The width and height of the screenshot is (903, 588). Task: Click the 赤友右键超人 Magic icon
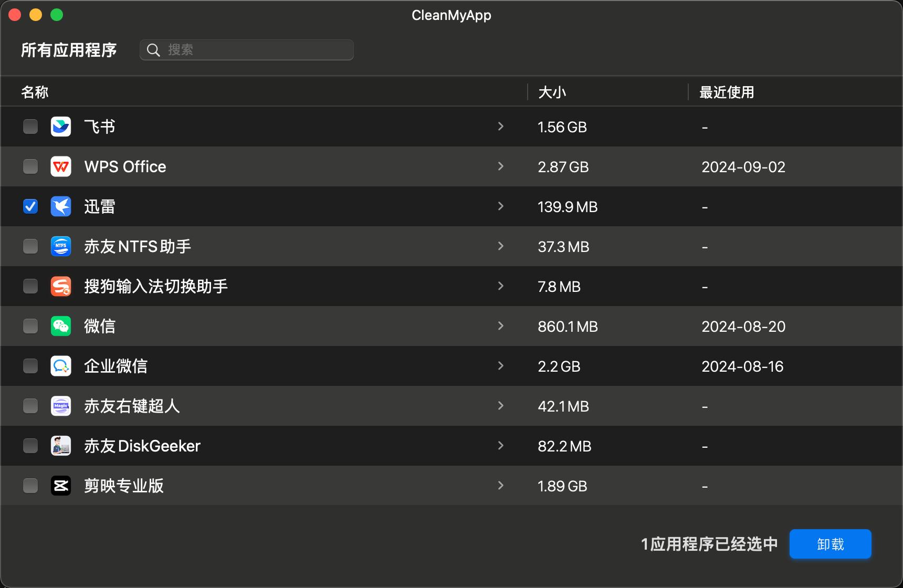61,406
